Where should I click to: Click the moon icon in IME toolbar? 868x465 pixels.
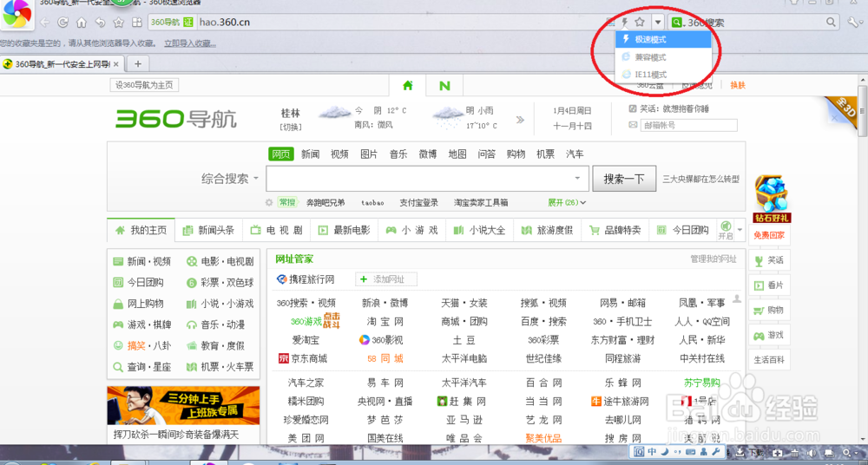pos(665,452)
